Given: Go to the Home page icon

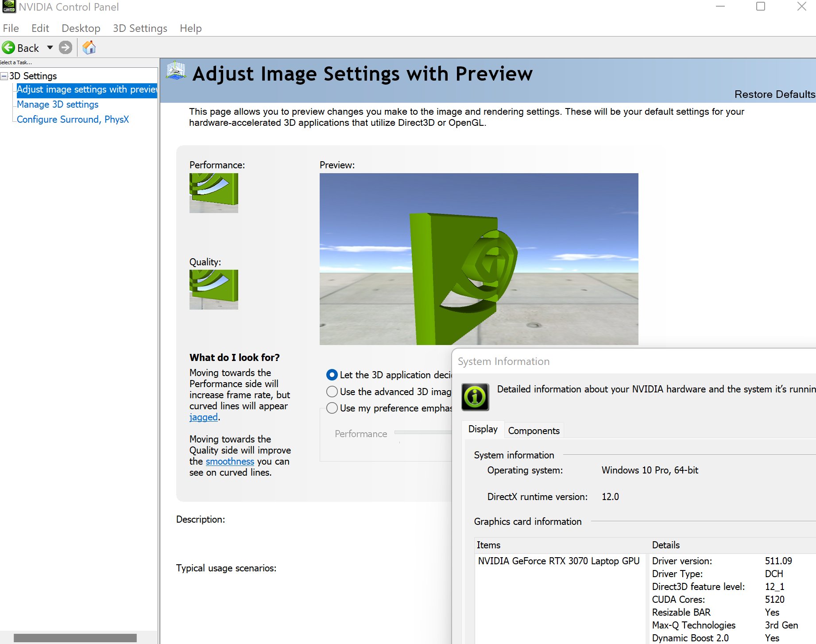Looking at the screenshot, I should click(89, 47).
